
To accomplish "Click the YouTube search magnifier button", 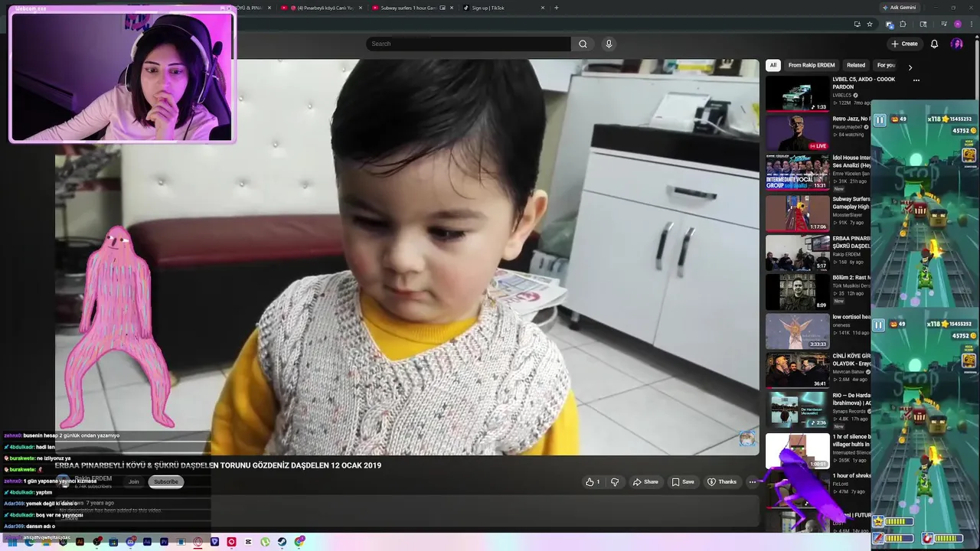I will tap(583, 44).
